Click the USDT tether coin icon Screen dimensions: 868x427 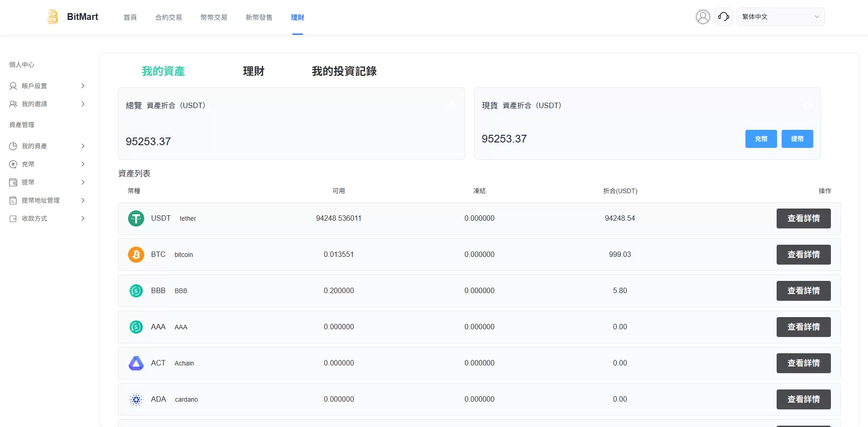pos(136,218)
